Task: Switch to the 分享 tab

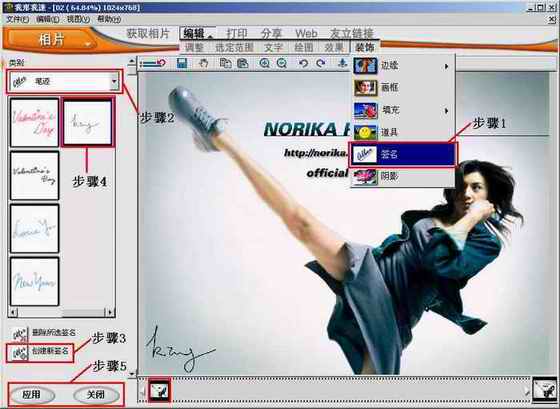Action: click(271, 33)
